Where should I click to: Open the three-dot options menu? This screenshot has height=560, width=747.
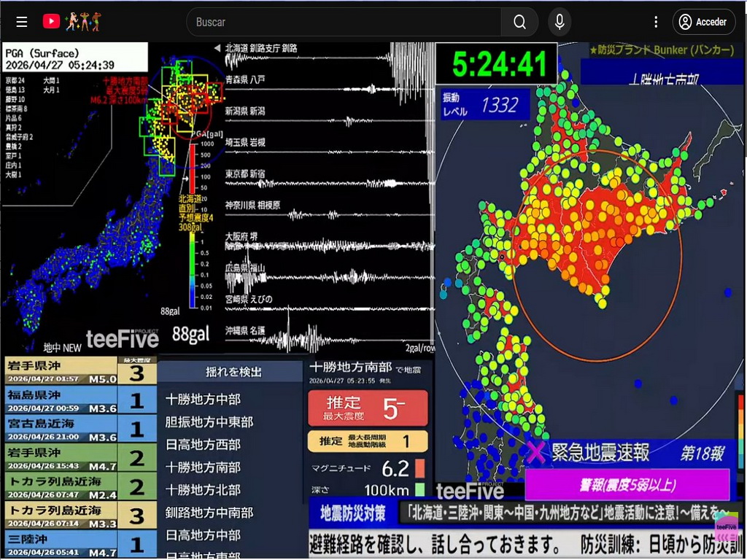pyautogui.click(x=657, y=21)
